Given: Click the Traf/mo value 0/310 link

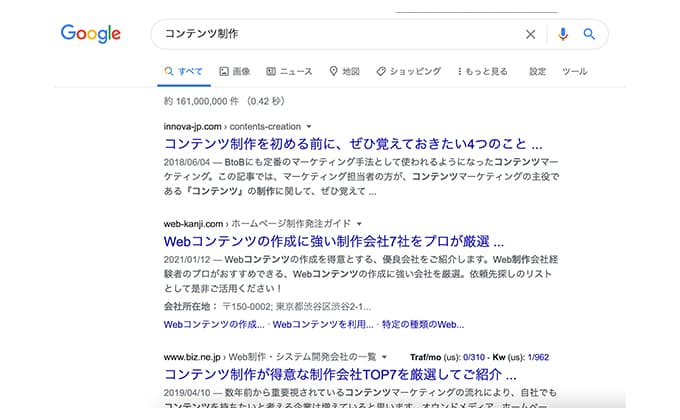Looking at the screenshot, I should [x=474, y=357].
